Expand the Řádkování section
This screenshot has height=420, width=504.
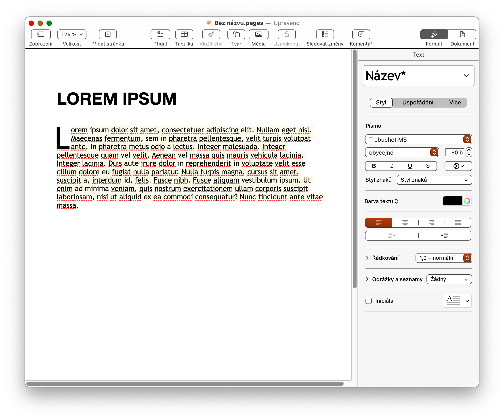[367, 258]
